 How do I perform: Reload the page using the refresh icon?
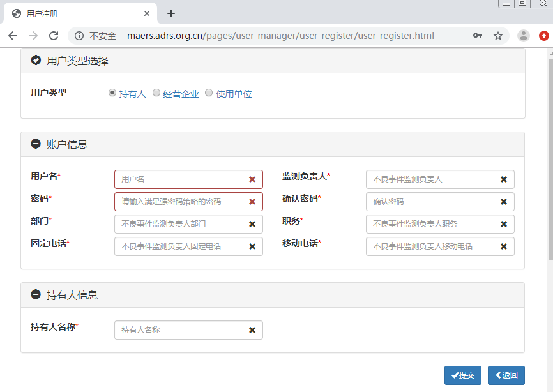click(x=54, y=36)
